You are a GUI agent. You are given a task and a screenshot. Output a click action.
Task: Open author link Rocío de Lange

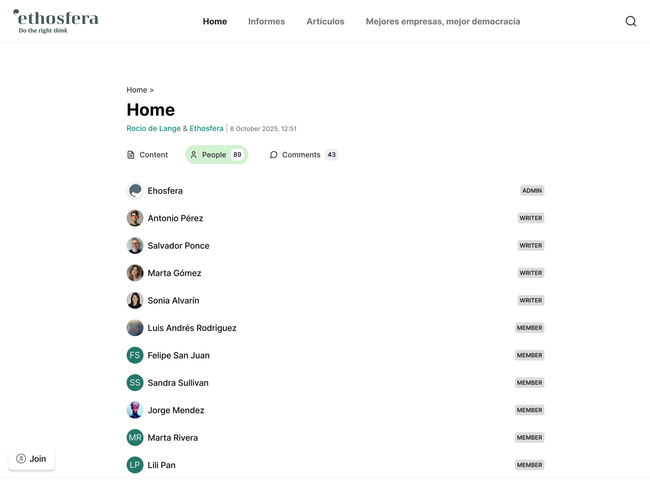point(153,129)
